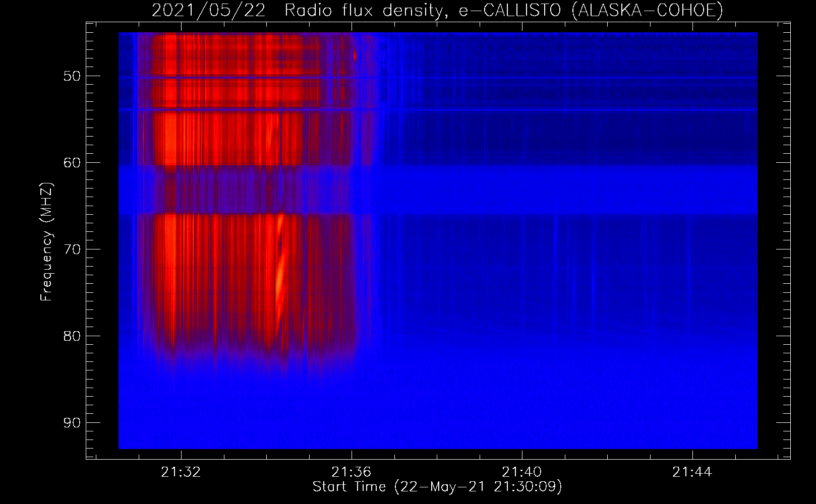Click the 21:40 time tick label
The image size is (816, 504).
pyautogui.click(x=521, y=472)
